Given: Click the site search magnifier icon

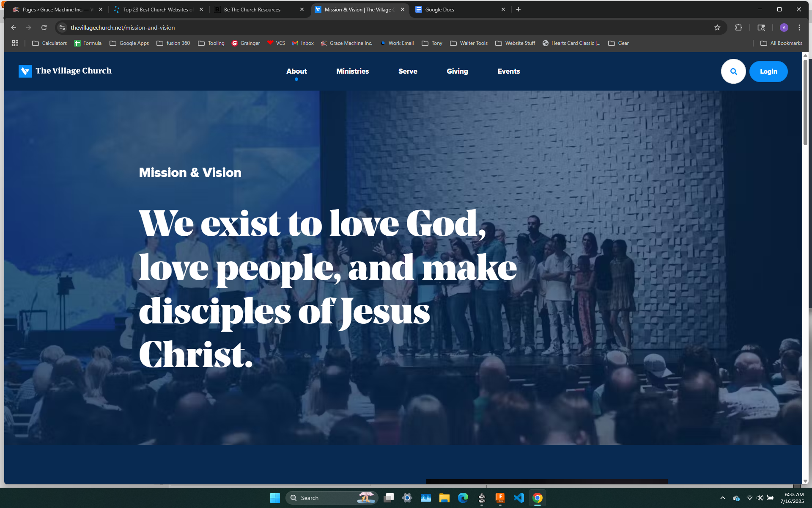Looking at the screenshot, I should coord(733,72).
